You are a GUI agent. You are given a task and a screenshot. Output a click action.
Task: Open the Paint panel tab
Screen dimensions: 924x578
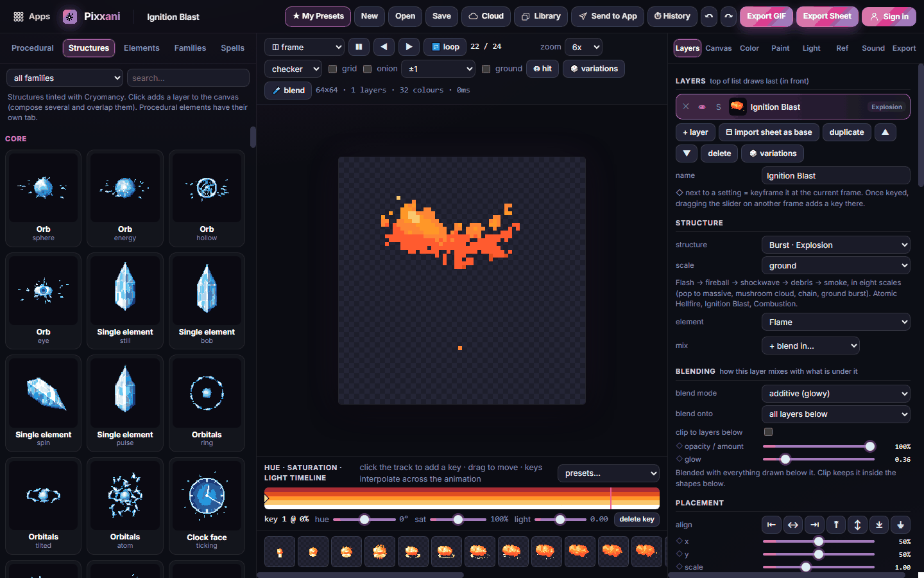[780, 48]
